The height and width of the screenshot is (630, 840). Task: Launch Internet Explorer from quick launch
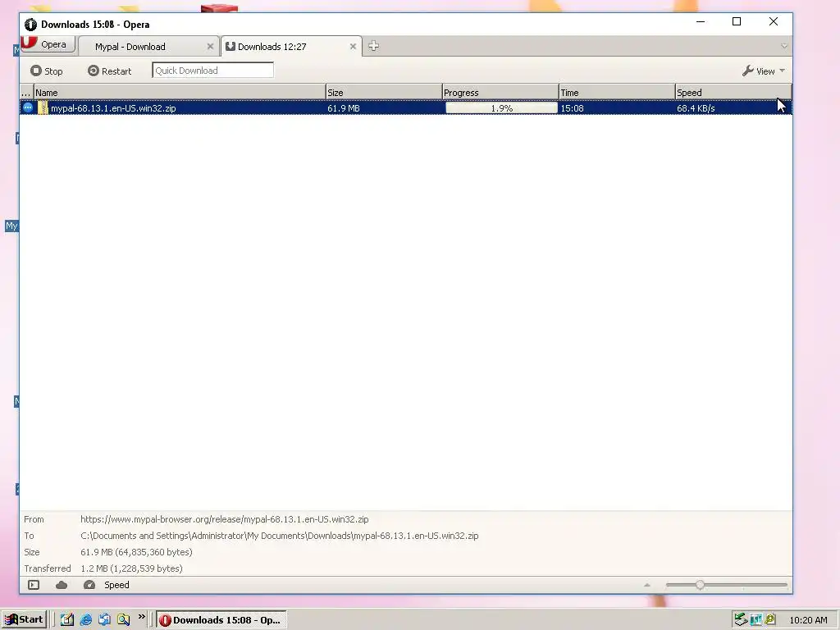point(85,620)
